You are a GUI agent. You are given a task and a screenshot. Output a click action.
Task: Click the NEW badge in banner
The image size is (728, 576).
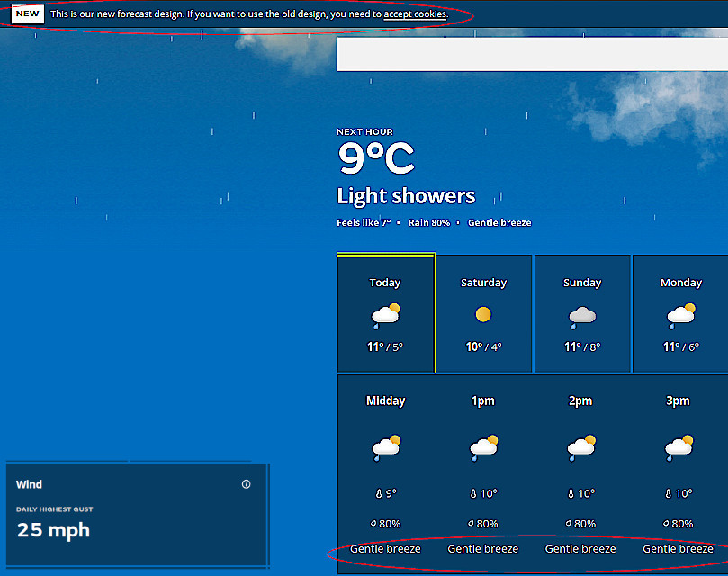tap(27, 13)
